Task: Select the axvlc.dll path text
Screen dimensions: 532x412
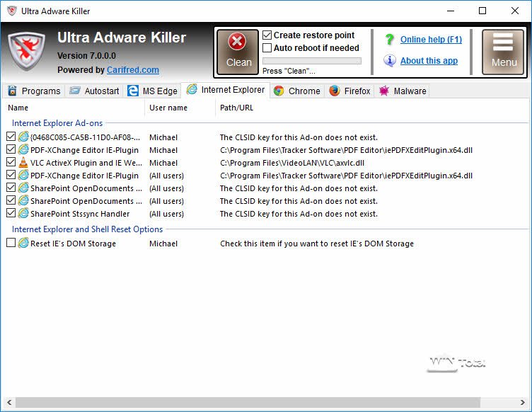Action: pyautogui.click(x=292, y=163)
